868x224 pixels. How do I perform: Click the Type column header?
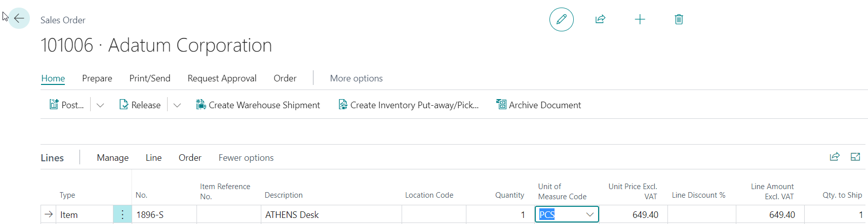point(67,195)
